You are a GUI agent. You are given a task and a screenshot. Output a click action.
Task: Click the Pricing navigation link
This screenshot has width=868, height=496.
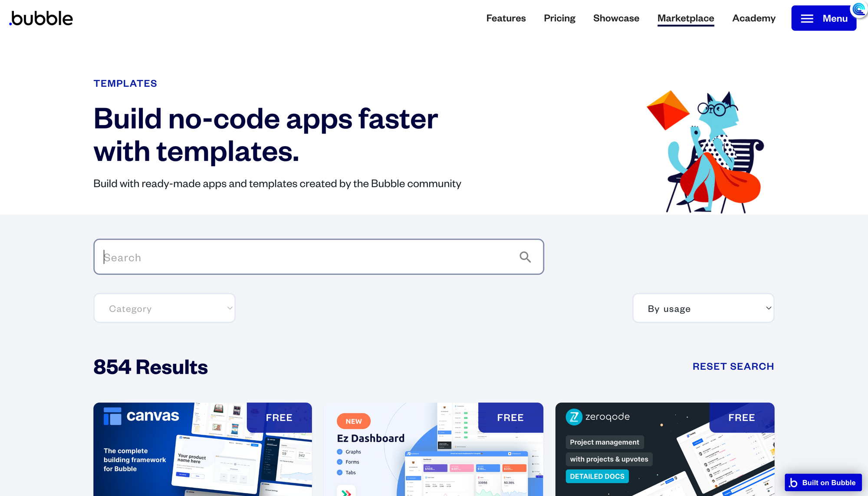559,18
